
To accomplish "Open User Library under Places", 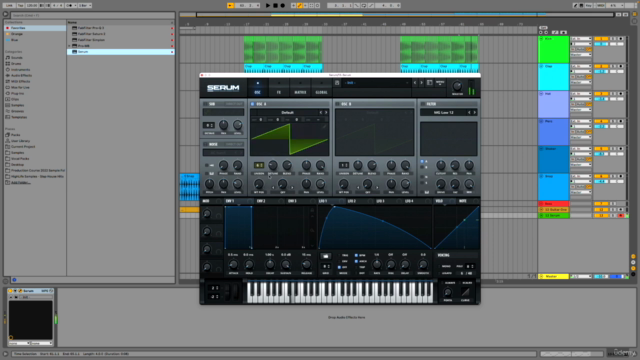I will (20, 141).
